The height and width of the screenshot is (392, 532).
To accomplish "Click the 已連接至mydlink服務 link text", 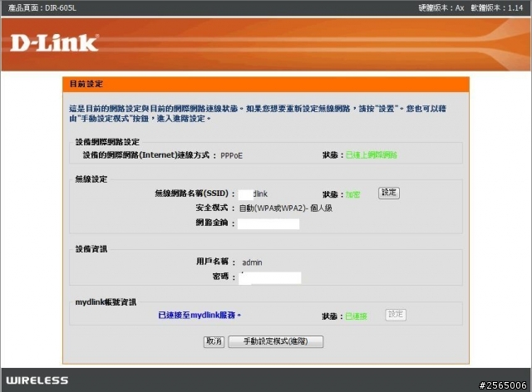I will [x=199, y=316].
